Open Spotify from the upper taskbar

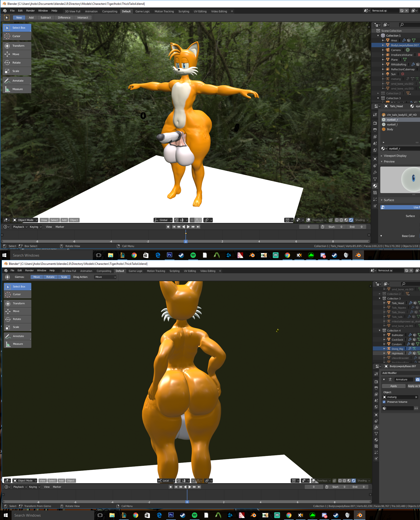pyautogui.click(x=193, y=255)
